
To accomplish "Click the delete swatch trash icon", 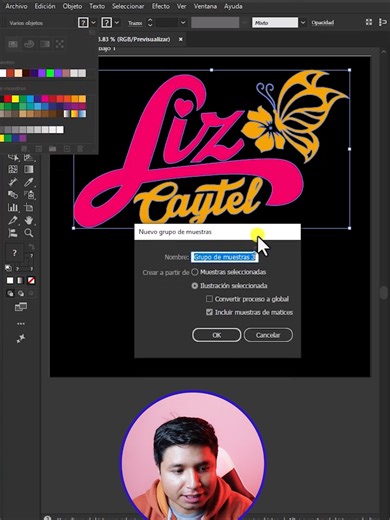I will (x=80, y=149).
